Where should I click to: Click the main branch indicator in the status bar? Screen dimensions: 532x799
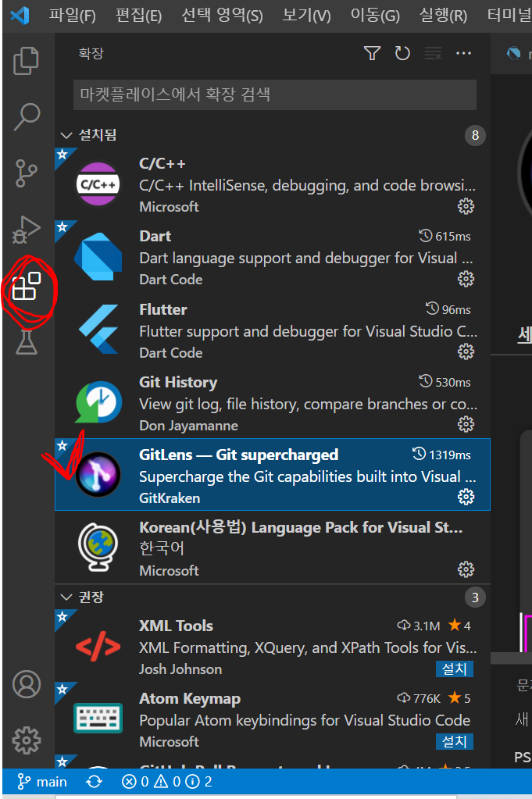(x=41, y=782)
